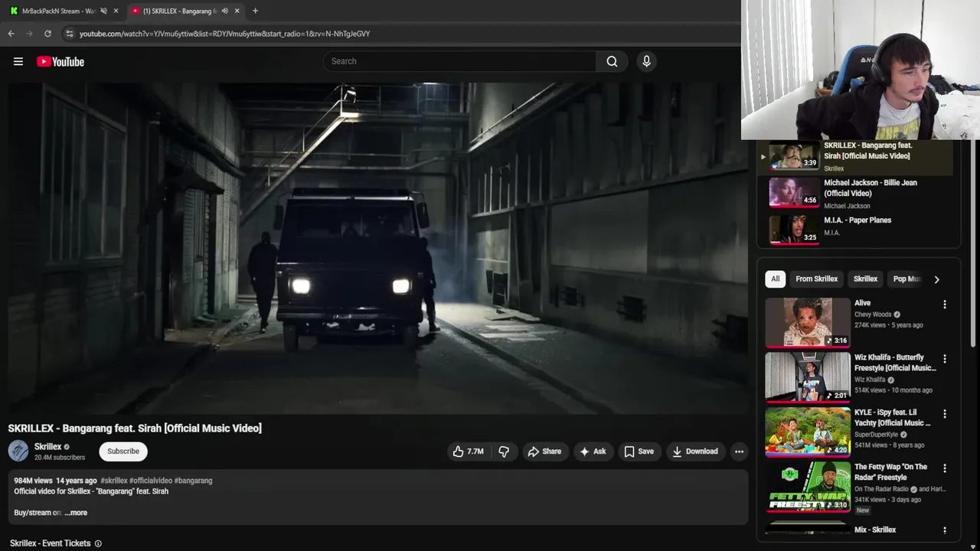Close the MrBackPackN Stream tab
Screen dimensions: 980x551
pyautogui.click(x=116, y=11)
